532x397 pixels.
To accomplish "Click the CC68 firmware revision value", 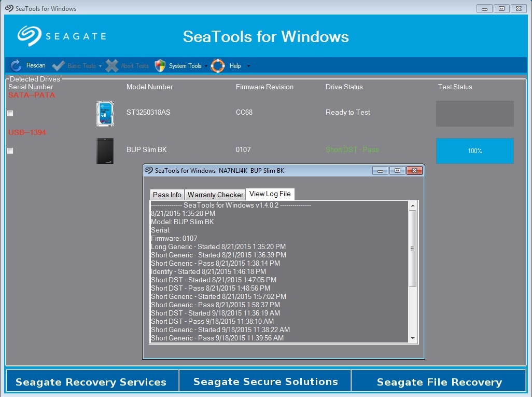I will tap(244, 112).
